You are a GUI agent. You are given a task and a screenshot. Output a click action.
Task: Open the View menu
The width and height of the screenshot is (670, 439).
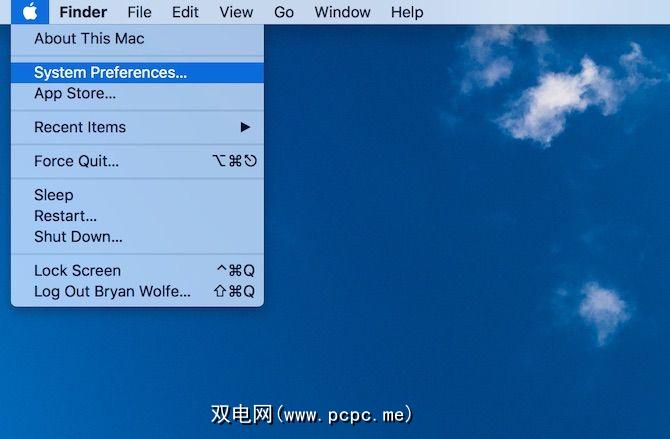point(236,12)
